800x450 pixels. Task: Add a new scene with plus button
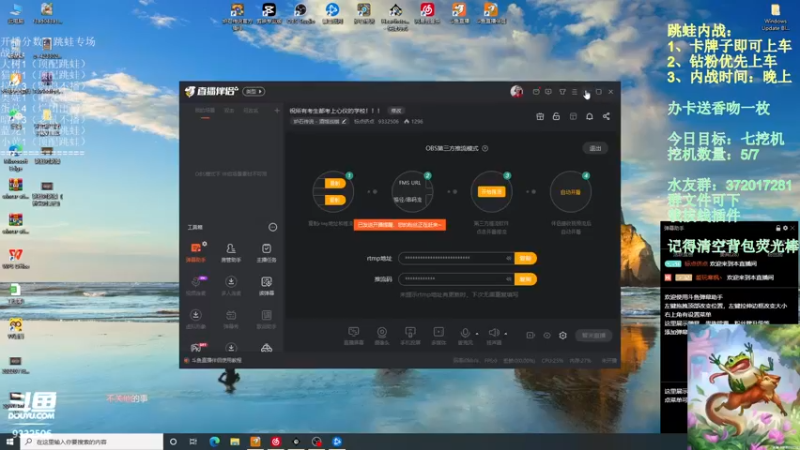click(x=277, y=111)
